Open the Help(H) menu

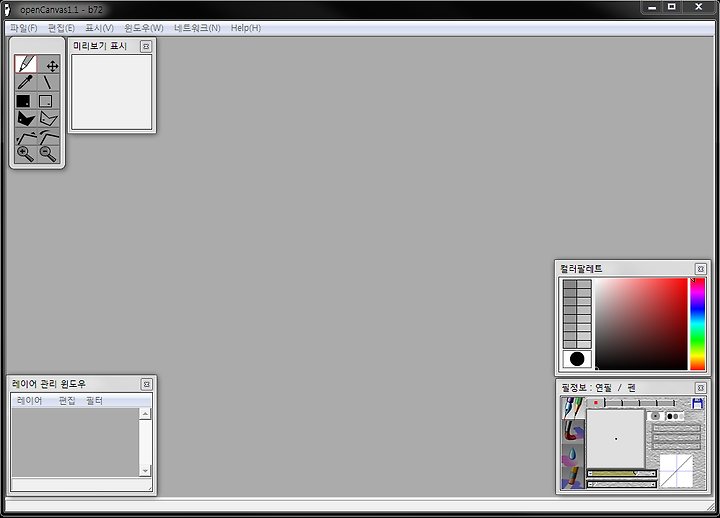(246, 28)
